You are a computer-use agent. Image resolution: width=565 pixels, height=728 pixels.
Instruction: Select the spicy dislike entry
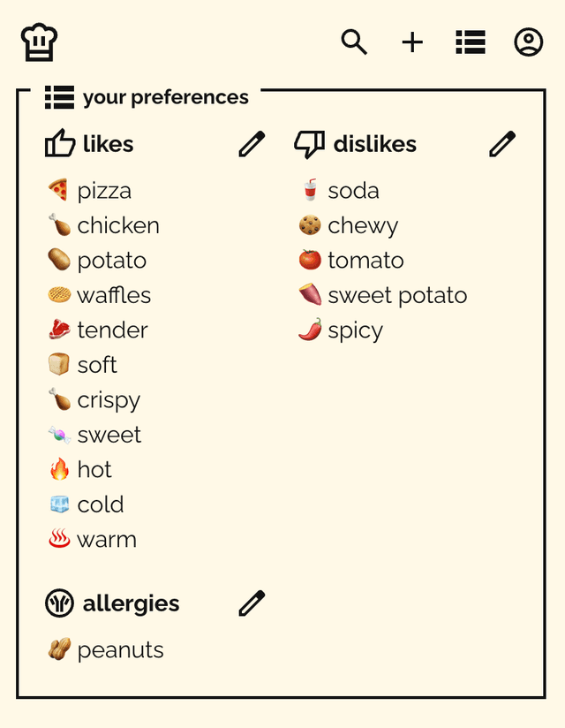(x=341, y=330)
